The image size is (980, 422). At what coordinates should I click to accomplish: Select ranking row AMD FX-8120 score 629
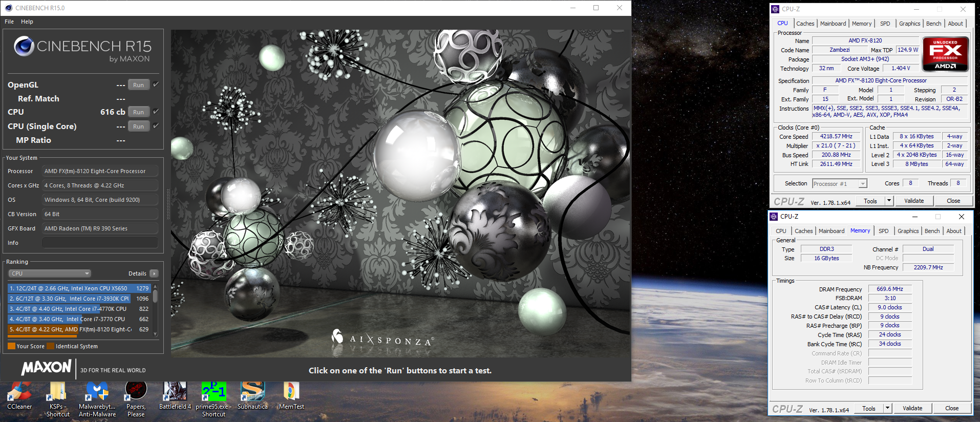pyautogui.click(x=79, y=329)
